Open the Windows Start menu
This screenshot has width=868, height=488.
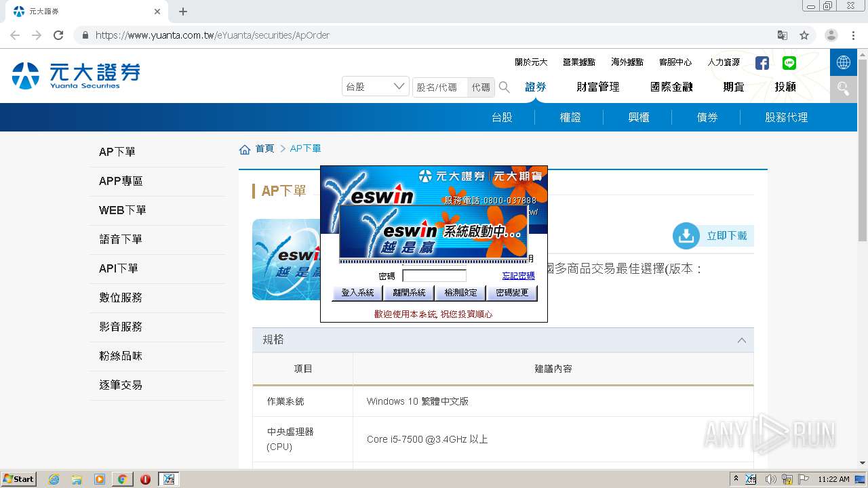pyautogui.click(x=18, y=479)
